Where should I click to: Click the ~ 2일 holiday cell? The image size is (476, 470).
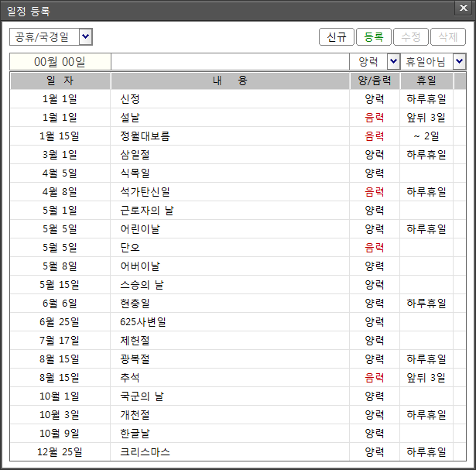[x=426, y=136]
